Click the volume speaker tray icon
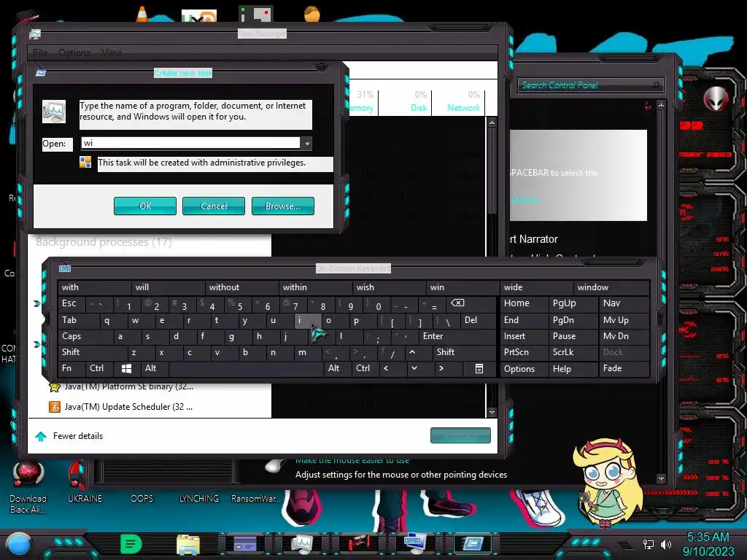The height and width of the screenshot is (560, 747). point(665,544)
